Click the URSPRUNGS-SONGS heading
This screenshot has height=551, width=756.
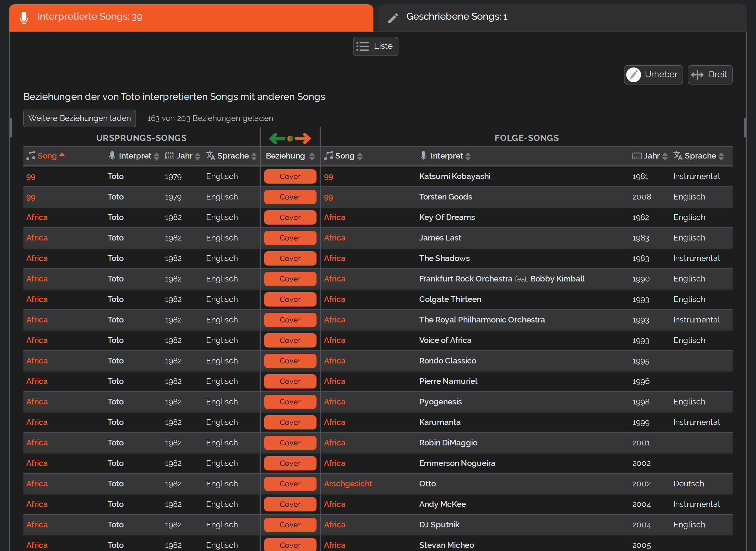click(141, 138)
